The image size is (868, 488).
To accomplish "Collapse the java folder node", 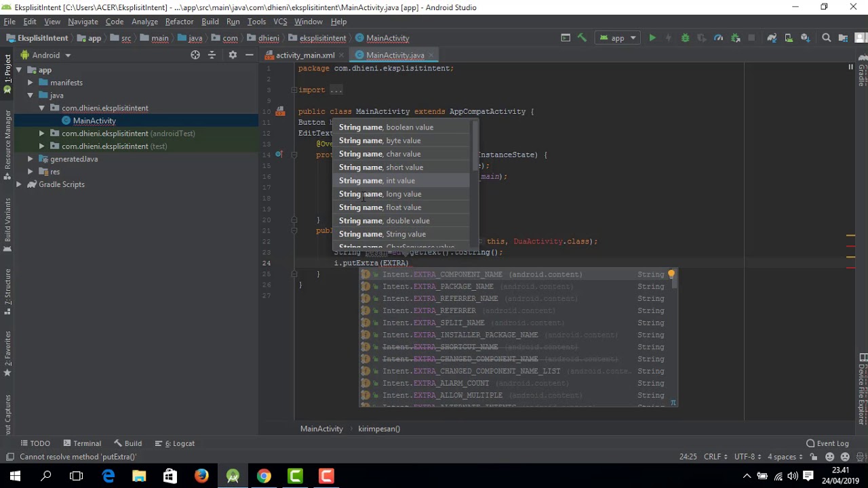I will [x=31, y=96].
